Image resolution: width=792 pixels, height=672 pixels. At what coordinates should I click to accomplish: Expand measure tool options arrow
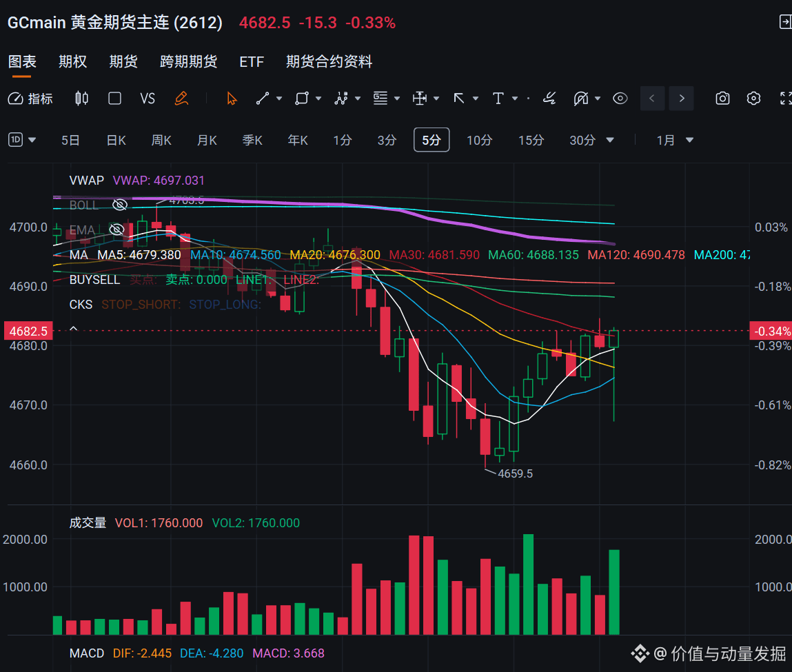(x=436, y=99)
